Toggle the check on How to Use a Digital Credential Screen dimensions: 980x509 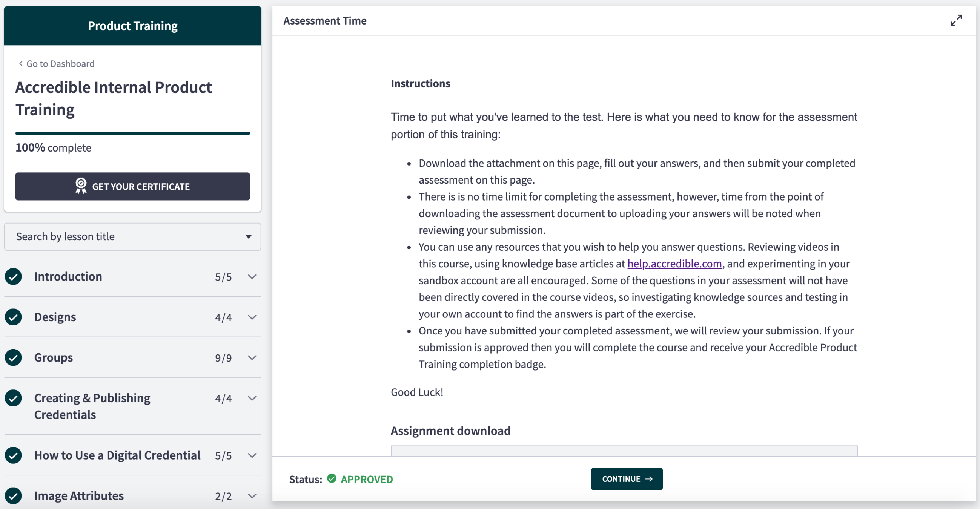(13, 455)
